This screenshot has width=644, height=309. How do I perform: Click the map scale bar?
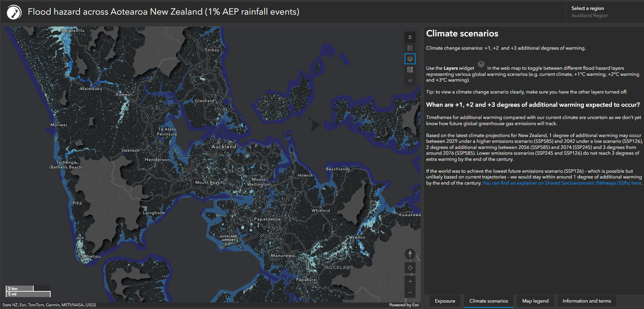tap(28, 291)
